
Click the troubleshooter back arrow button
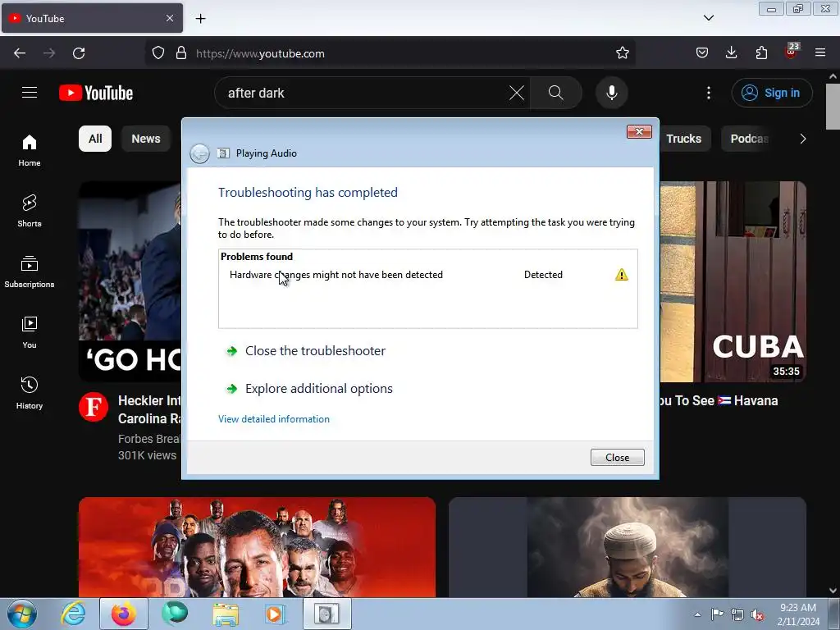click(x=200, y=153)
